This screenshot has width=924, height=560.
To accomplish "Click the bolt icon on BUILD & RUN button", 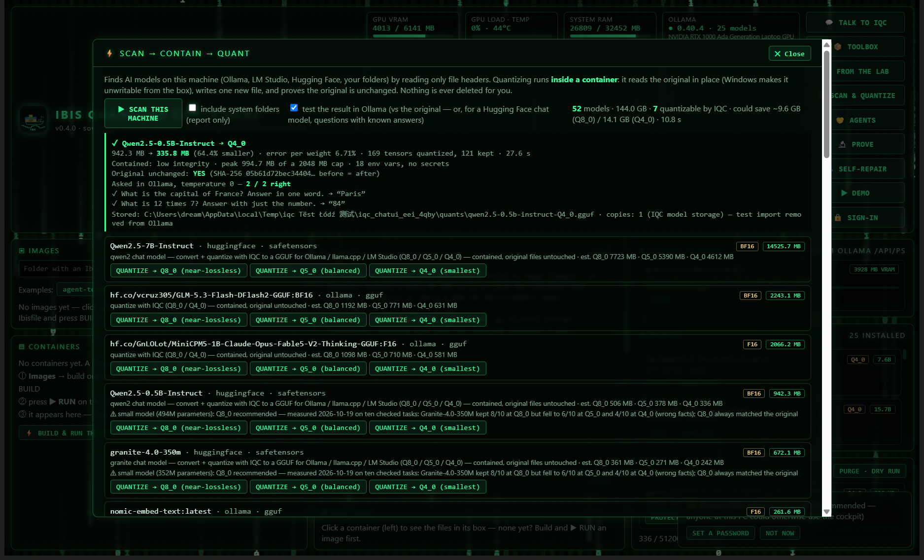I will (x=29, y=433).
